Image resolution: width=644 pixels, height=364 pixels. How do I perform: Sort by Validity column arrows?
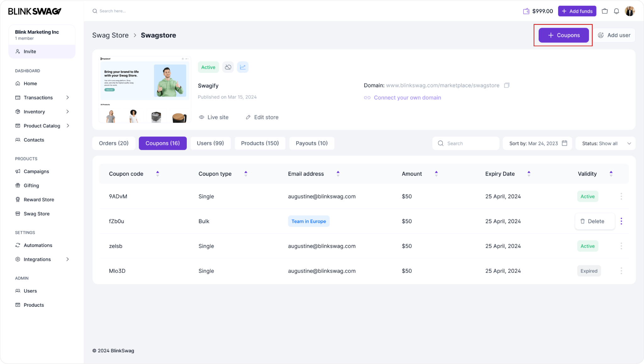pyautogui.click(x=611, y=174)
